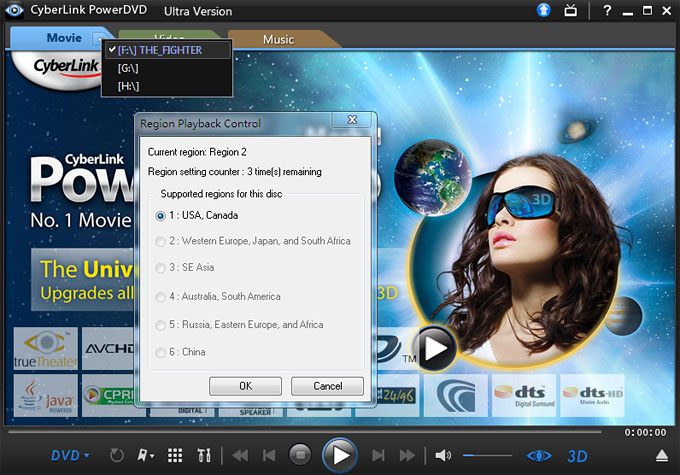Confirm region change with OK
The width and height of the screenshot is (680, 475).
(x=245, y=386)
